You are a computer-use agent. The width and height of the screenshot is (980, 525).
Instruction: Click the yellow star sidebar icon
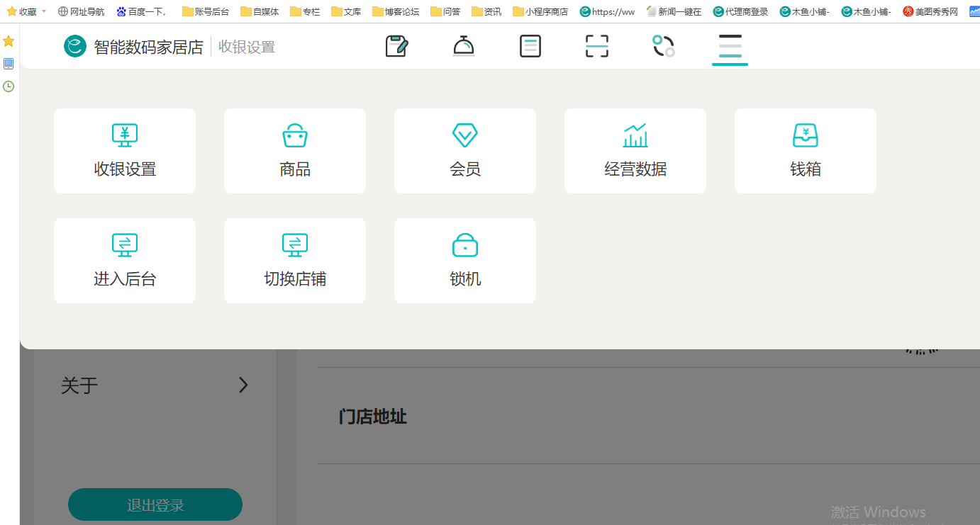(9, 41)
